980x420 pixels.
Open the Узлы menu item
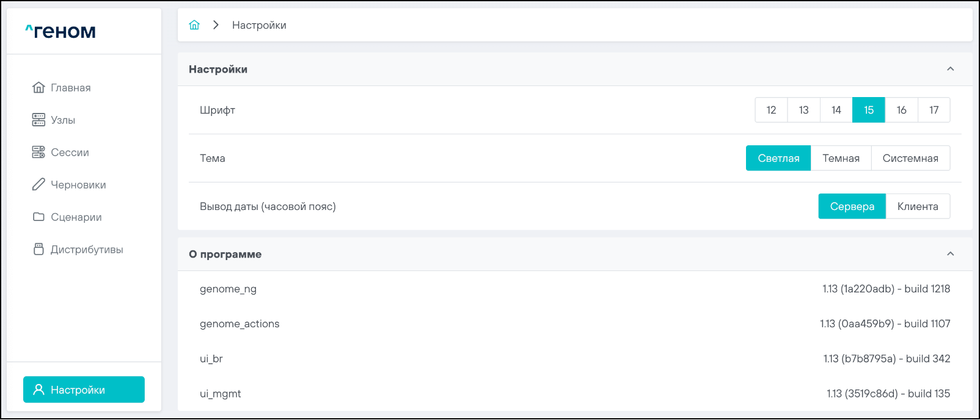pos(63,120)
